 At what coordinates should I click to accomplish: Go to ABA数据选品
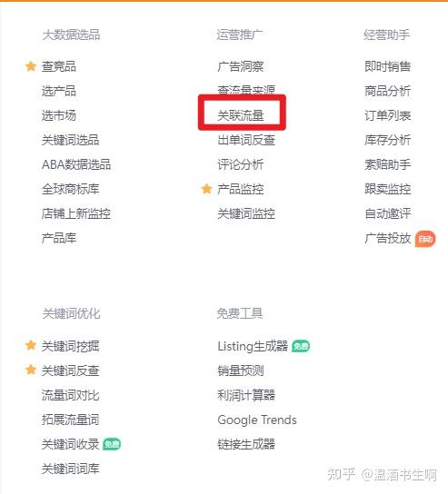coord(76,164)
